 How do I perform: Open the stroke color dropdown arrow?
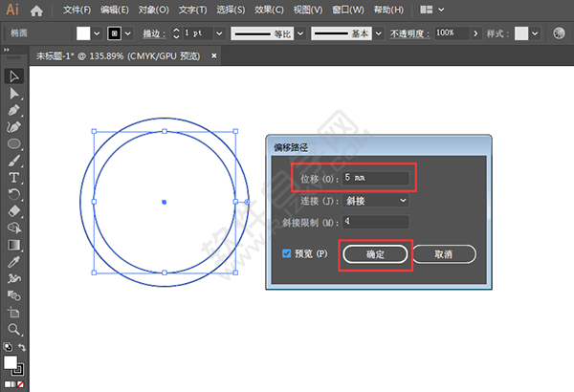[x=128, y=33]
